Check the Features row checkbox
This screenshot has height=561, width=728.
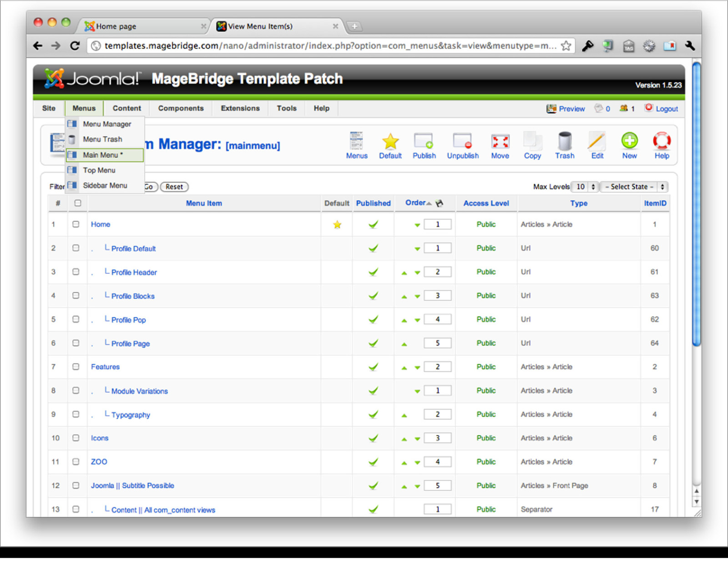pos(76,367)
